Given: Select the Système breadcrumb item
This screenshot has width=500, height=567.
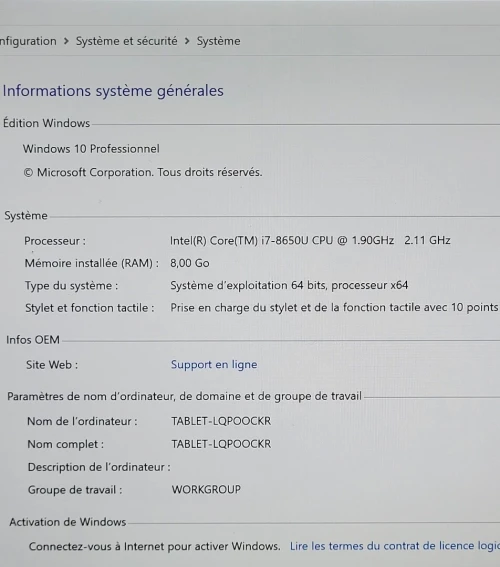Looking at the screenshot, I should 218,41.
